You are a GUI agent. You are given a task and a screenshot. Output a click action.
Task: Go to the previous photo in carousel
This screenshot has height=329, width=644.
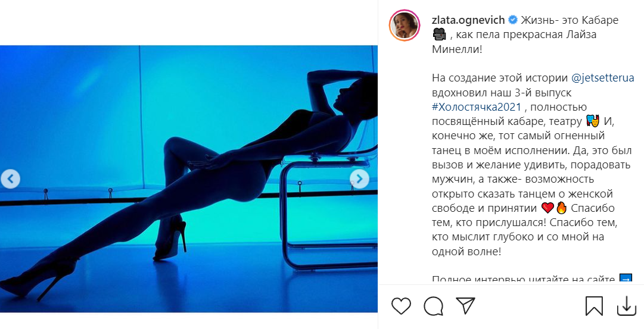pyautogui.click(x=11, y=179)
